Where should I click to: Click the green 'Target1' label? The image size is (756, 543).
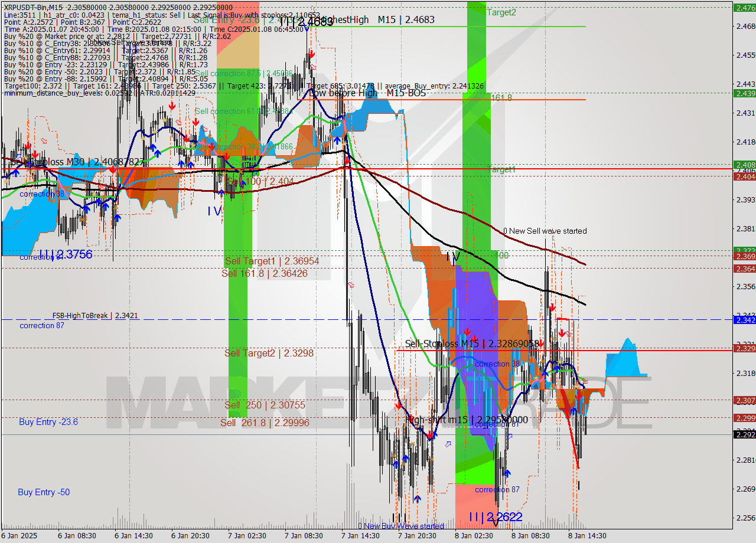[501, 169]
